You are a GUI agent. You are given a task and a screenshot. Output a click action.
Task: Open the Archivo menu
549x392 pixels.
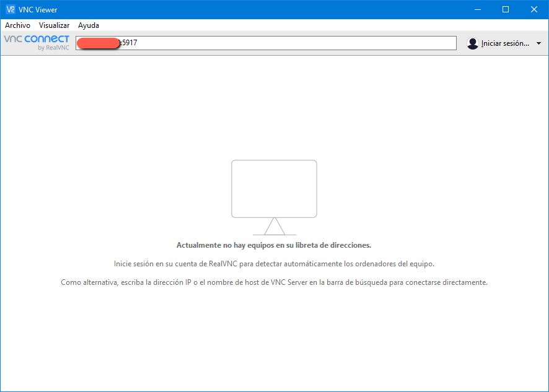[x=17, y=25]
